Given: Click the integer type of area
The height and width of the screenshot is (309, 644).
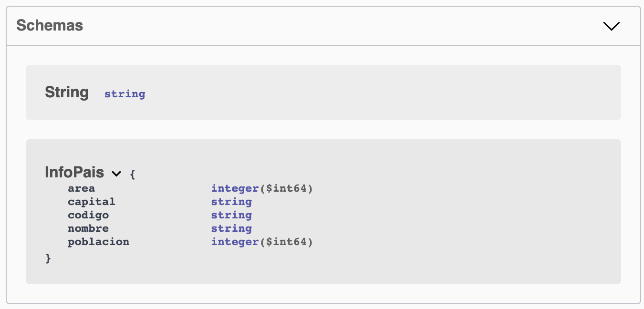Looking at the screenshot, I should coord(235,188).
